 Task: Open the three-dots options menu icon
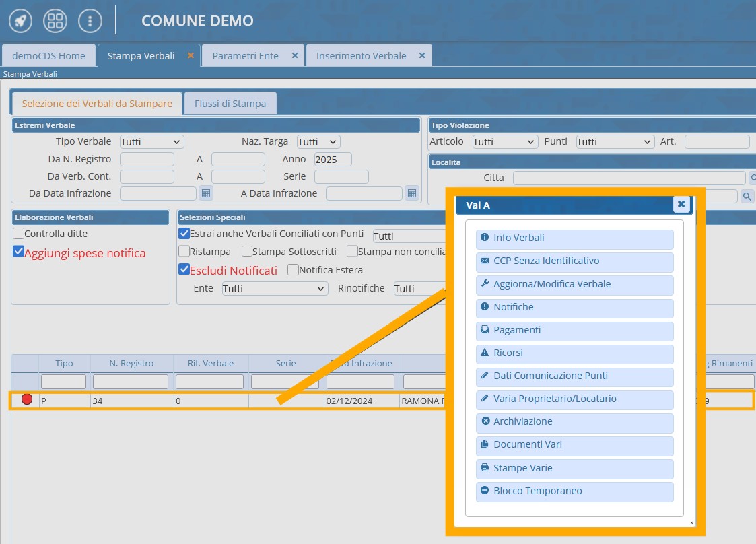(90, 21)
